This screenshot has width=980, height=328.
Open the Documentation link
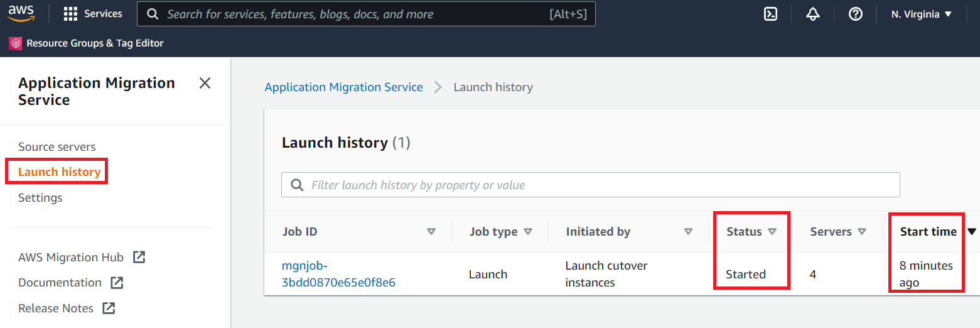pos(60,283)
